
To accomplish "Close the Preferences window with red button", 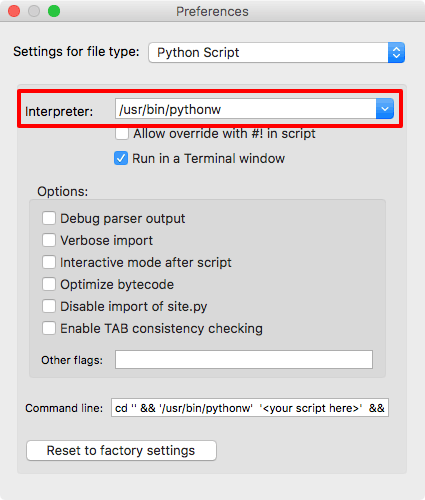I will pyautogui.click(x=14, y=11).
